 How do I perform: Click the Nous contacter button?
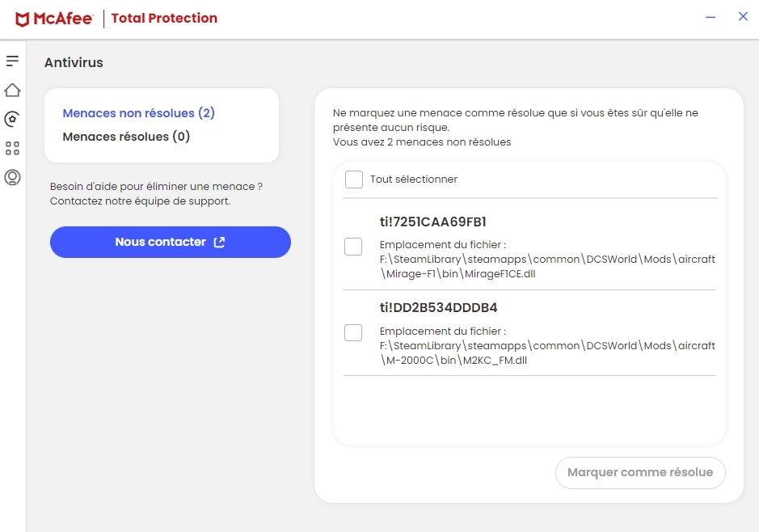170,242
